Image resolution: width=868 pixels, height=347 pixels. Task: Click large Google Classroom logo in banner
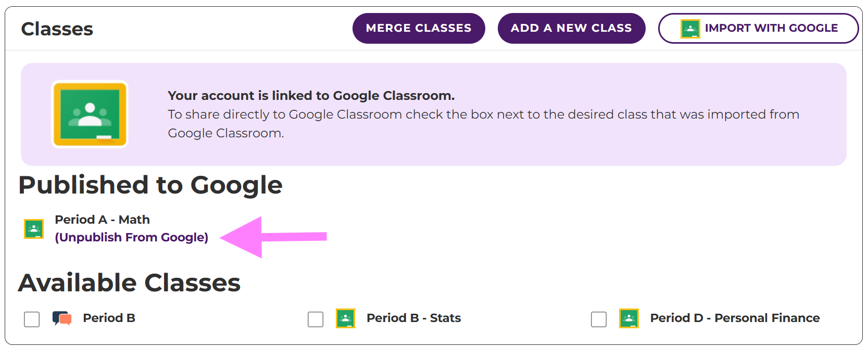tap(90, 114)
